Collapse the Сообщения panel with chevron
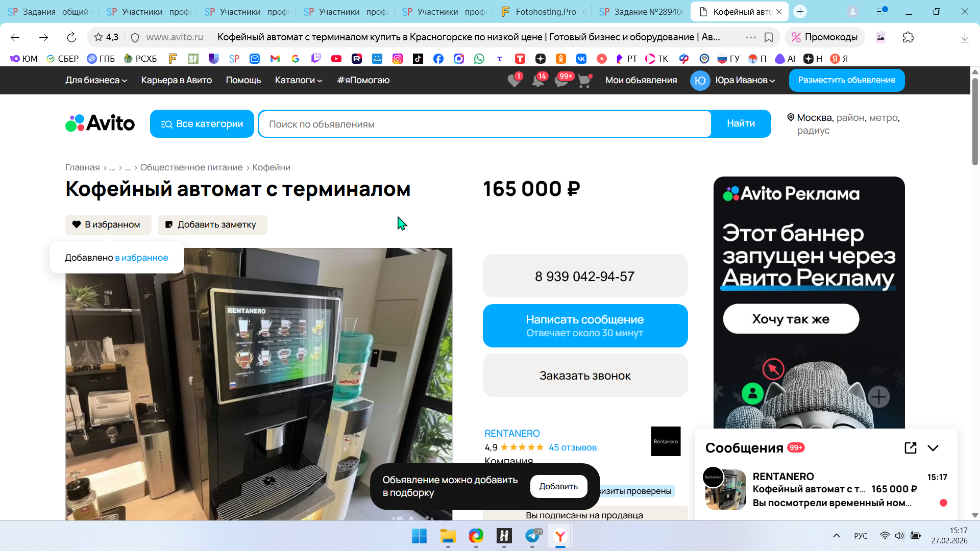Image resolution: width=980 pixels, height=551 pixels. (x=933, y=448)
